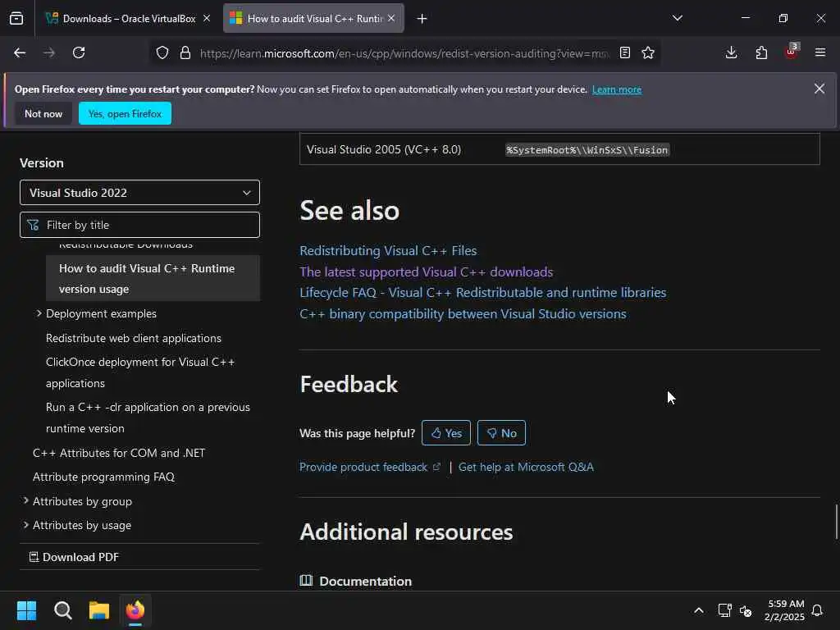
Task: Show hidden system tray icons
Action: (x=699, y=610)
